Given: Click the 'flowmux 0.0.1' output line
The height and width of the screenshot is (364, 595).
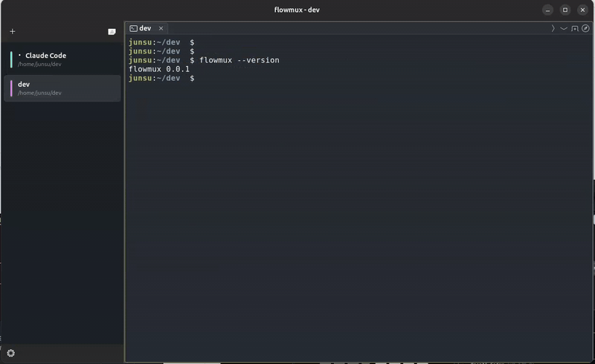Looking at the screenshot, I should [x=159, y=69].
